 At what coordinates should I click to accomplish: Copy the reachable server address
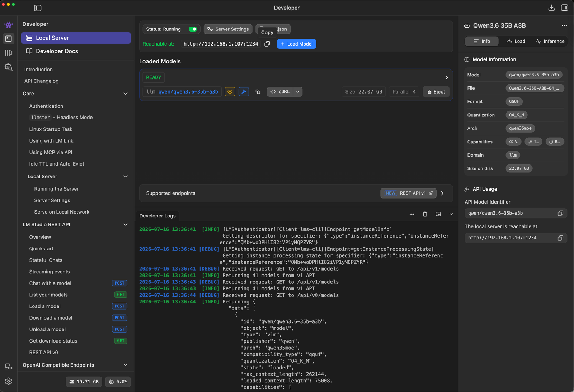pyautogui.click(x=267, y=44)
